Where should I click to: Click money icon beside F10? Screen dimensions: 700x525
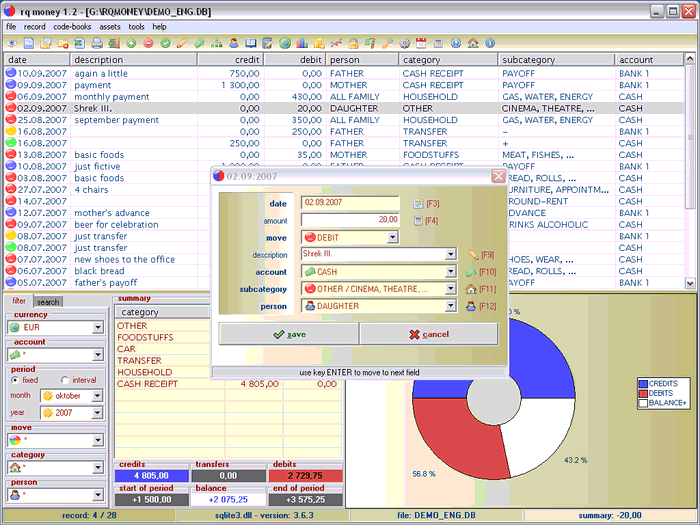pos(471,272)
